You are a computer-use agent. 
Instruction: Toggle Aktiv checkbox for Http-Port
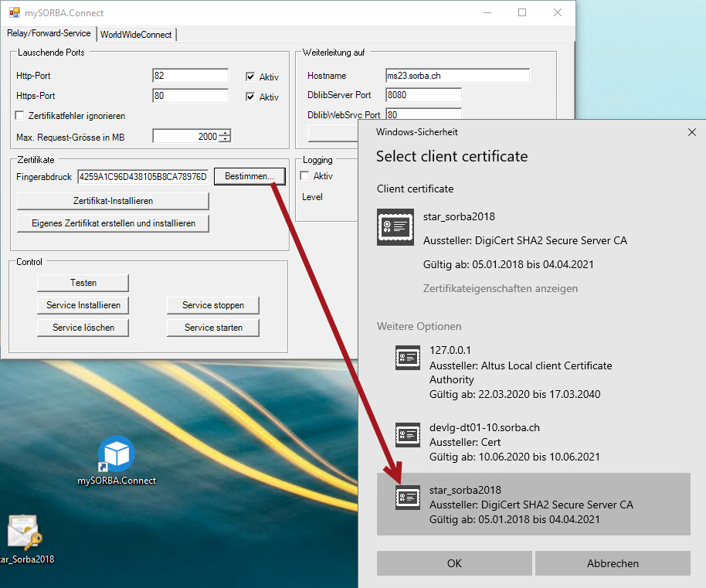tap(250, 76)
